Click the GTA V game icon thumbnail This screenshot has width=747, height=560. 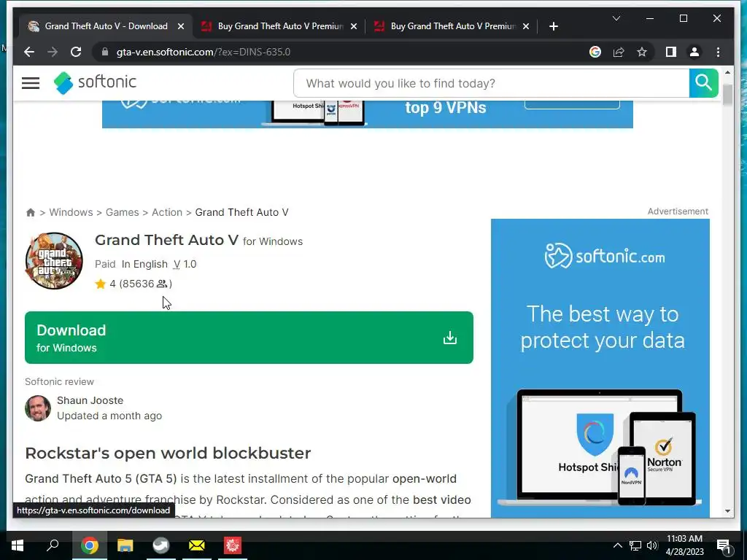coord(54,260)
